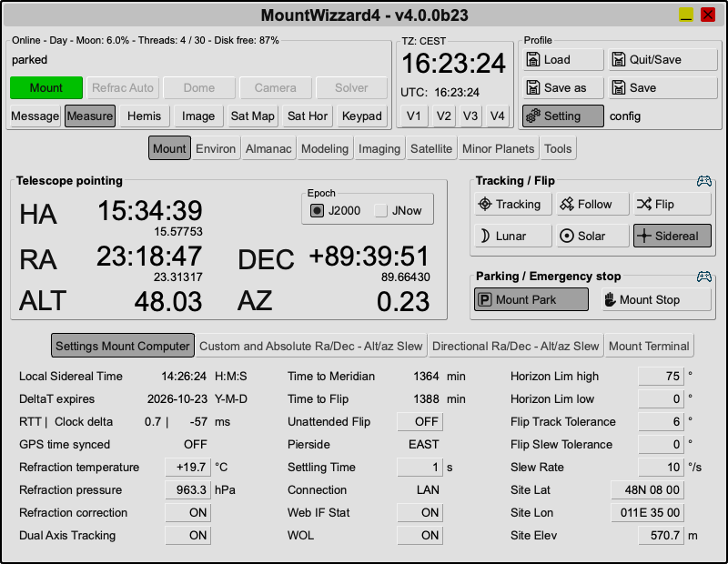Click gamepad icon in Tracking / Flip group
The width and height of the screenshot is (728, 564).
click(x=703, y=181)
